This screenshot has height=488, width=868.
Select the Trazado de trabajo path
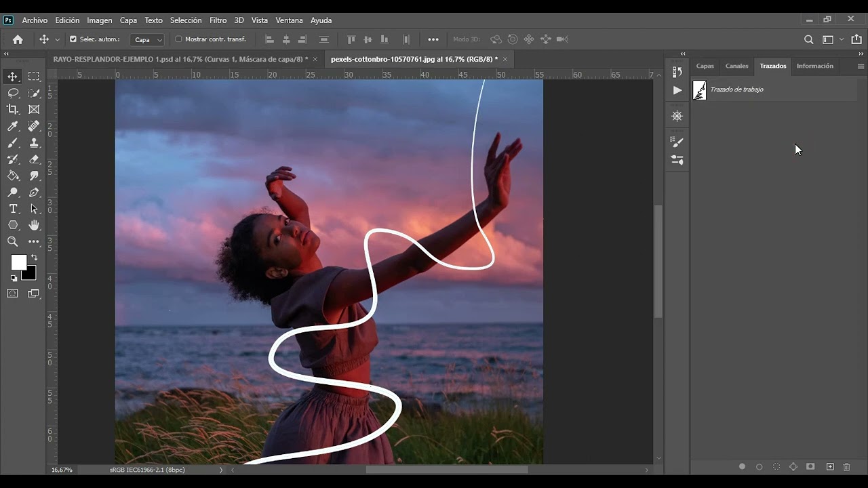coord(774,89)
